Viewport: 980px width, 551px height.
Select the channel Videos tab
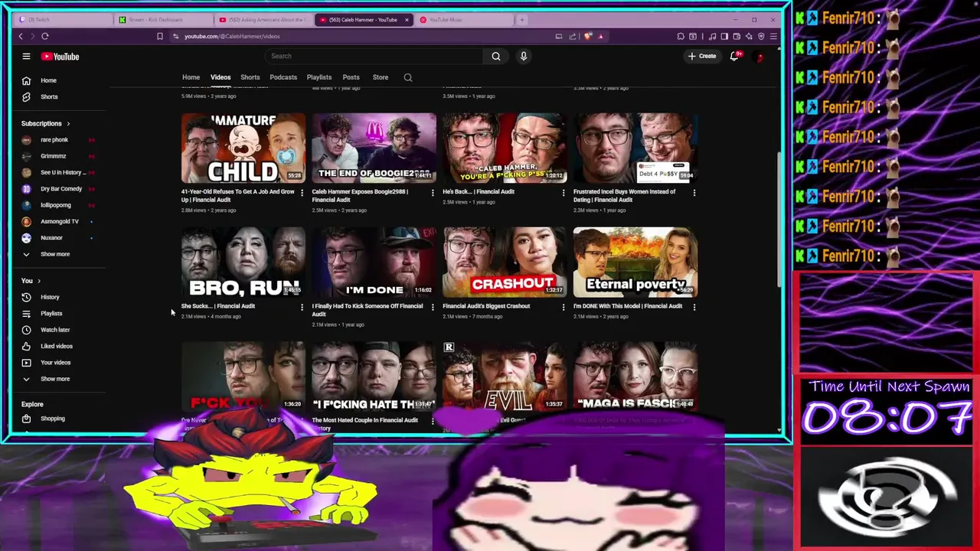pyautogui.click(x=220, y=77)
